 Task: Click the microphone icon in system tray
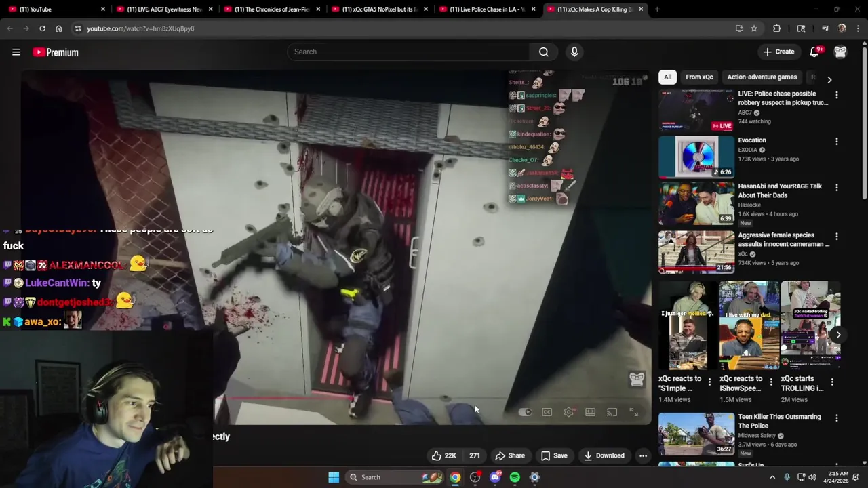[787, 477]
